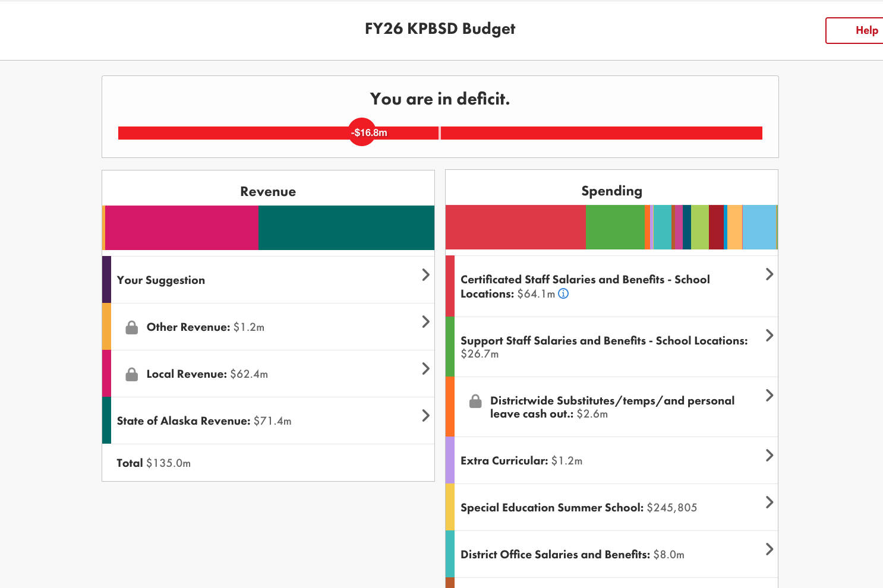Open Extra Curricular spending chevron

click(x=769, y=455)
